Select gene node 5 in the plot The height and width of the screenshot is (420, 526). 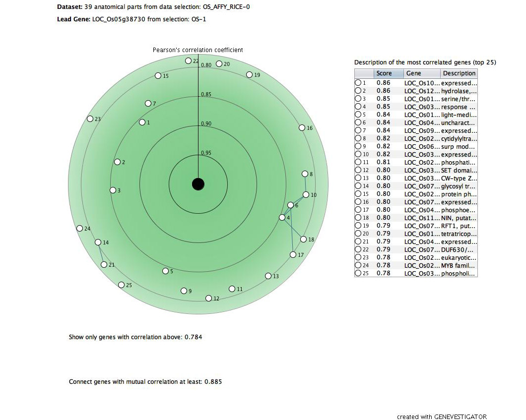(165, 271)
